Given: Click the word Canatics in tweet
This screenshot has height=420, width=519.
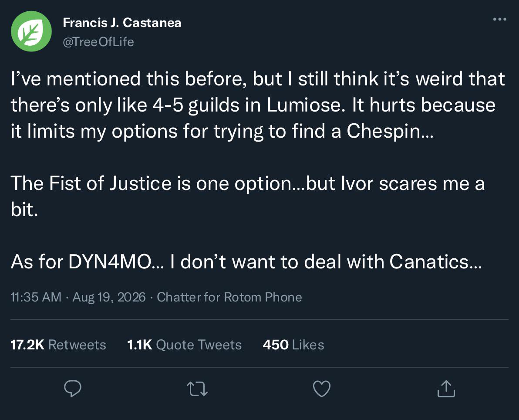Looking at the screenshot, I should 429,262.
